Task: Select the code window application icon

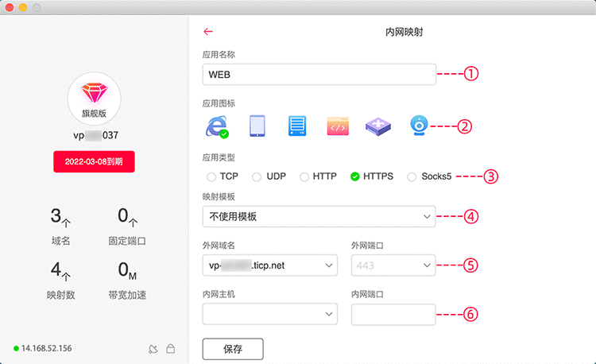Action: [338, 126]
